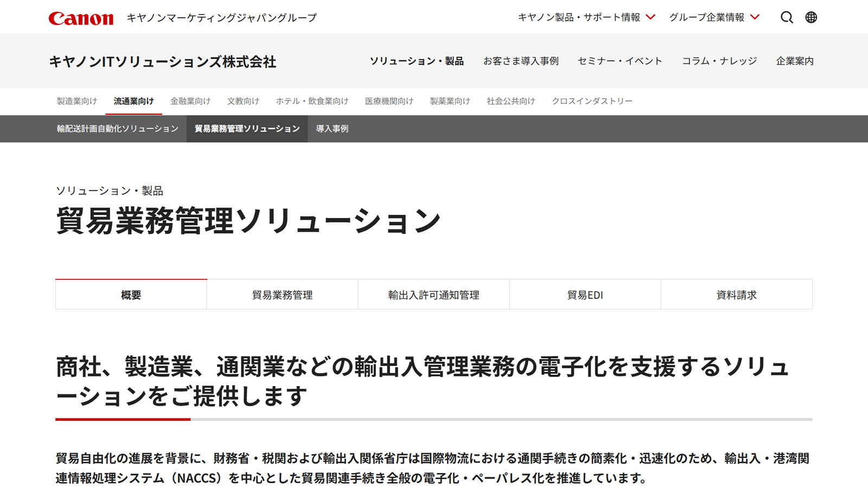Go to 貿易業務管理ソリューション submenu item
The height and width of the screenshot is (488, 868).
point(247,129)
